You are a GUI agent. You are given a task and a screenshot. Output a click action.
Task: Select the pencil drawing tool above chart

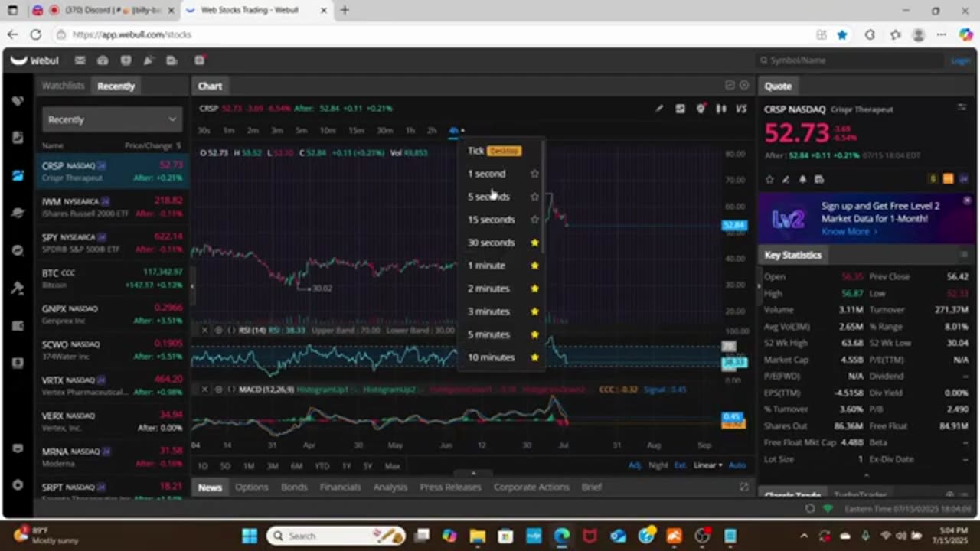point(659,109)
